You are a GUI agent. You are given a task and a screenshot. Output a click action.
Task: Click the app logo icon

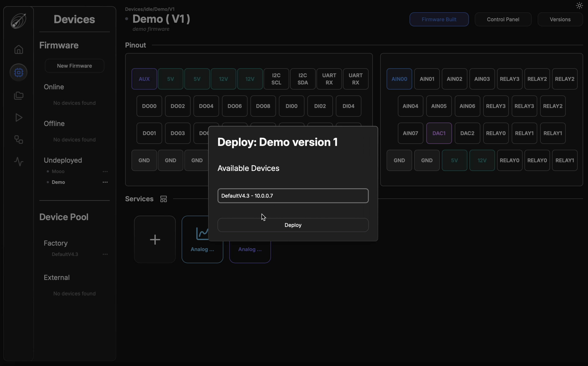tap(19, 20)
